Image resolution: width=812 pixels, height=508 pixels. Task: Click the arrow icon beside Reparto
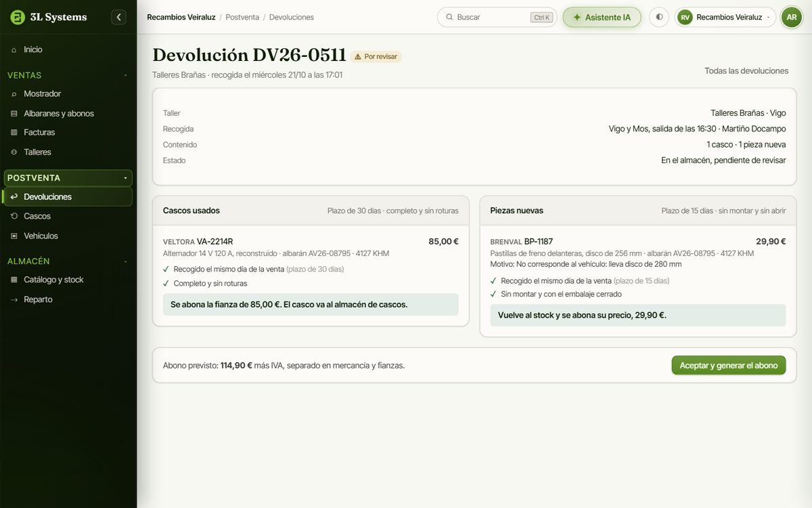(x=14, y=299)
